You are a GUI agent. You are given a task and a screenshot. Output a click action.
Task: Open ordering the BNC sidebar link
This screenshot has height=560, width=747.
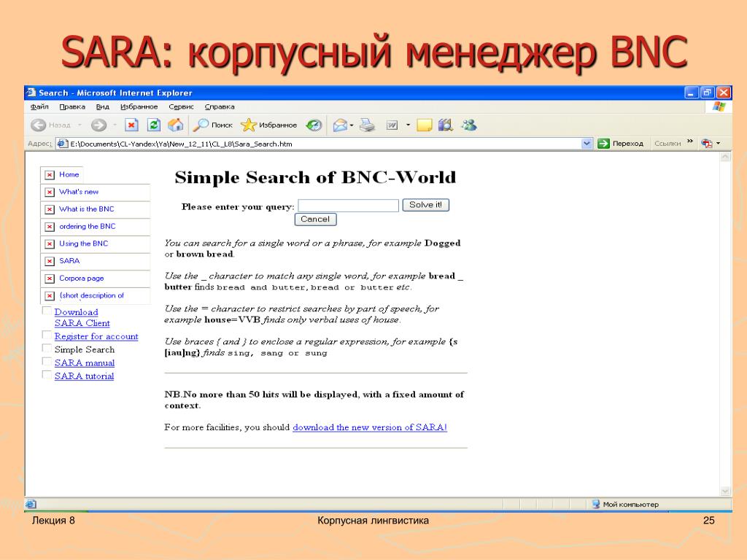click(x=88, y=226)
